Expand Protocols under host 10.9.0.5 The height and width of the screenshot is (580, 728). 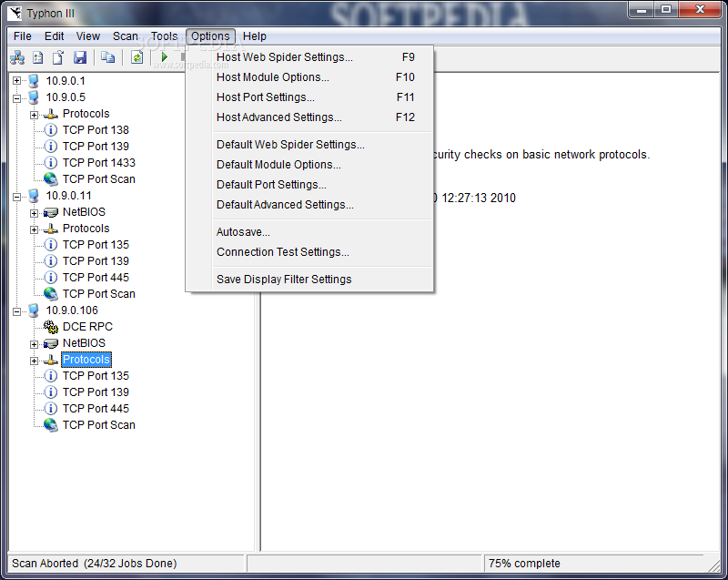(x=34, y=115)
